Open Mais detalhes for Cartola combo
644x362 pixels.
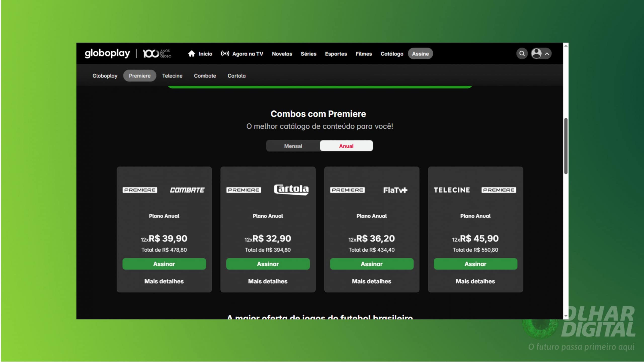pyautogui.click(x=268, y=281)
